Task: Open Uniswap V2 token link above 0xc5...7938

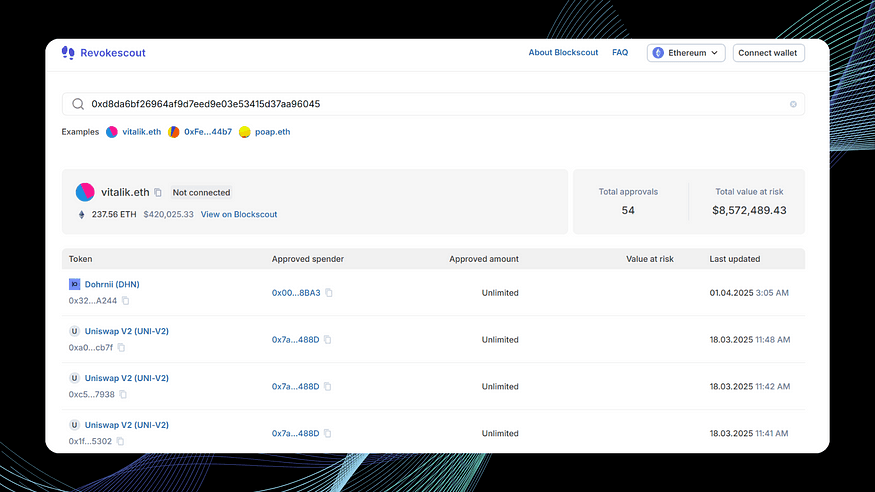Action: (x=127, y=378)
